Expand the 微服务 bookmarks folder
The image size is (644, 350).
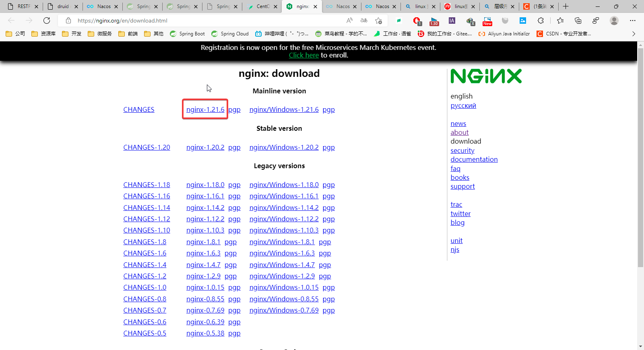pos(100,34)
